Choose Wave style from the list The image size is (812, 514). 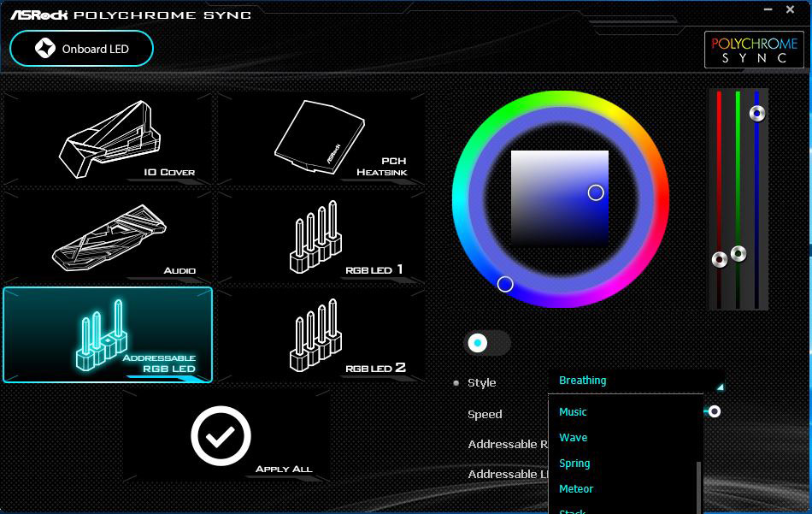[574, 437]
